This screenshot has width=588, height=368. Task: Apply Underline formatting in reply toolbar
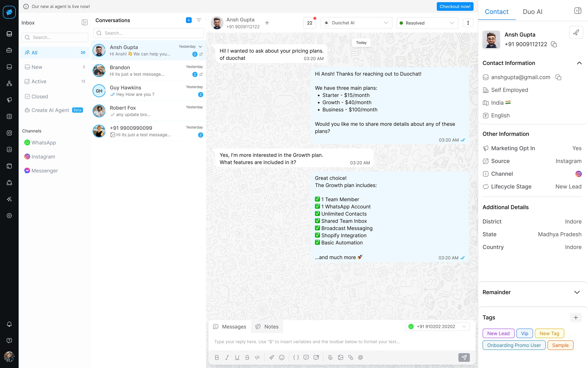(x=237, y=357)
